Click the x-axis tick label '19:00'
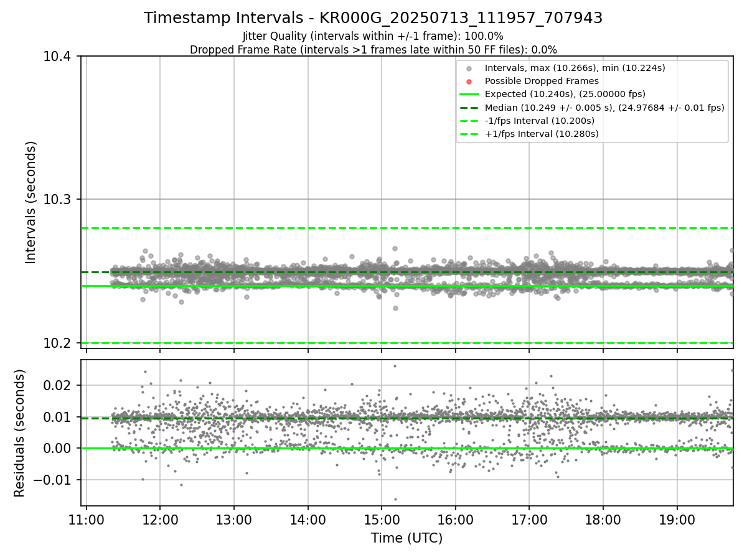Viewport: 747px width, 560px height. (x=677, y=520)
